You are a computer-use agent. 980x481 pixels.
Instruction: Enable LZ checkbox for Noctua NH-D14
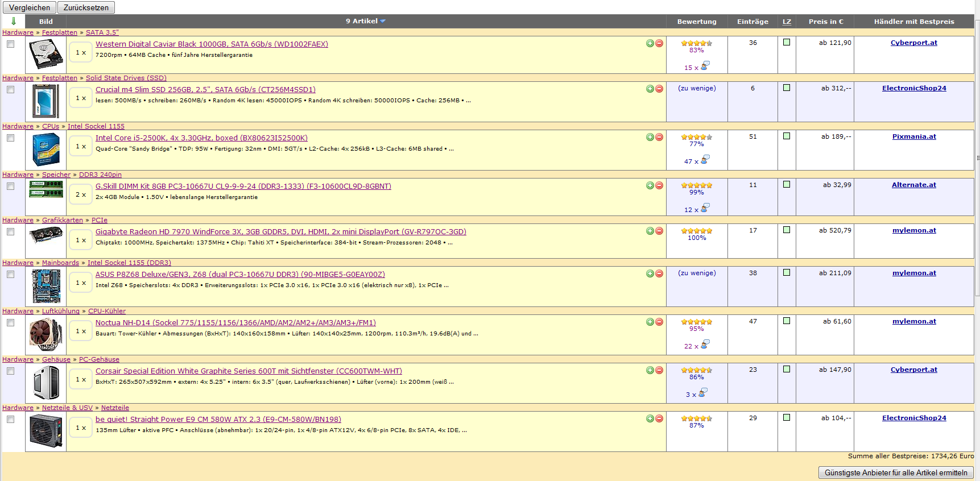click(787, 321)
